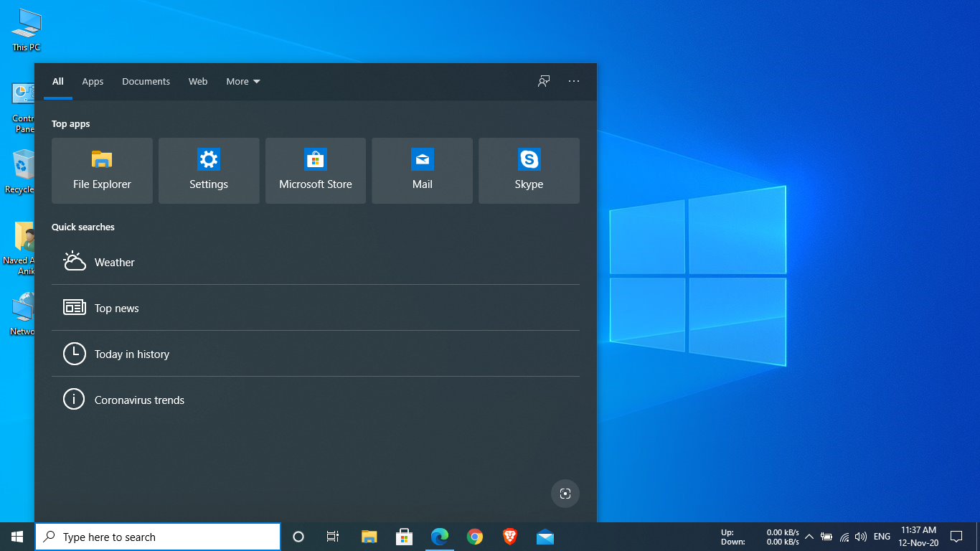Click the battery status tray icon
980x551 pixels.
coord(826,537)
